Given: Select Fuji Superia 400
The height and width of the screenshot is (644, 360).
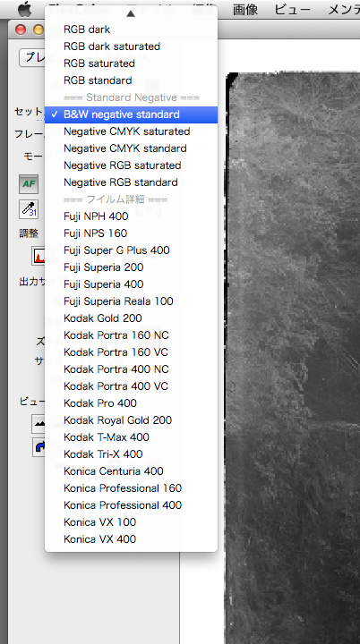Looking at the screenshot, I should click(131, 284).
